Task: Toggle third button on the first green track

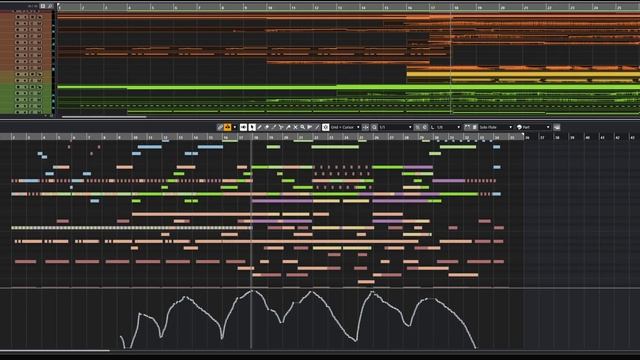Action: 33,87
